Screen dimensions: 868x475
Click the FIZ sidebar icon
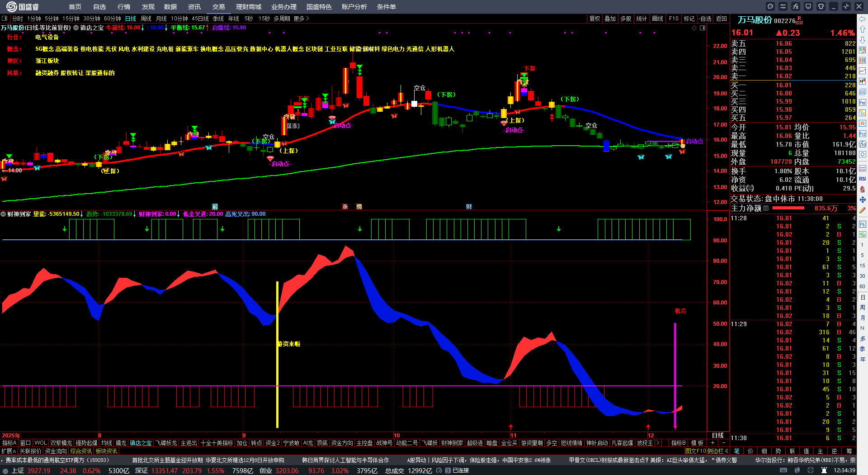pyautogui.click(x=863, y=134)
